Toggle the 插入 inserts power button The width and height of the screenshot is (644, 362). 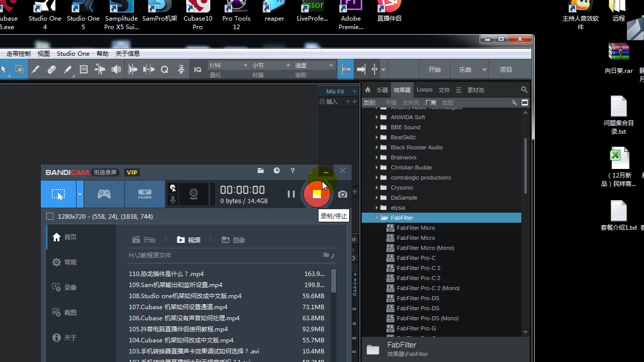(323, 102)
